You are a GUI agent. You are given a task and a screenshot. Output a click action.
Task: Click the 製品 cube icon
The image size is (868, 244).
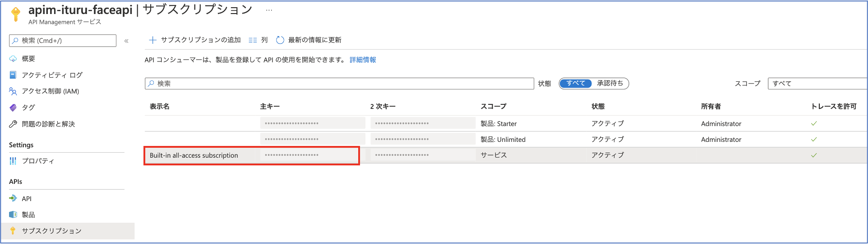tap(13, 215)
